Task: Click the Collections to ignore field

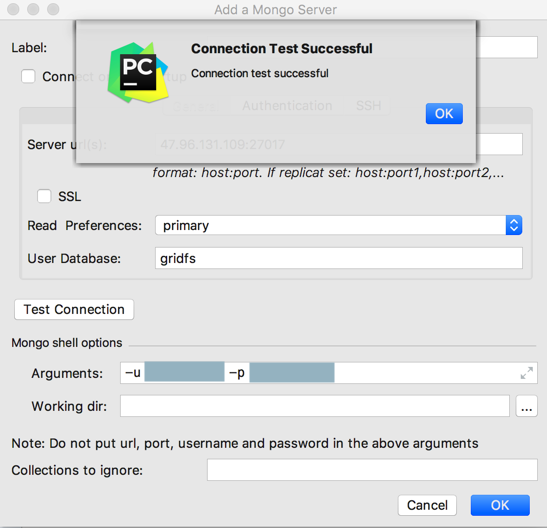Action: click(372, 470)
